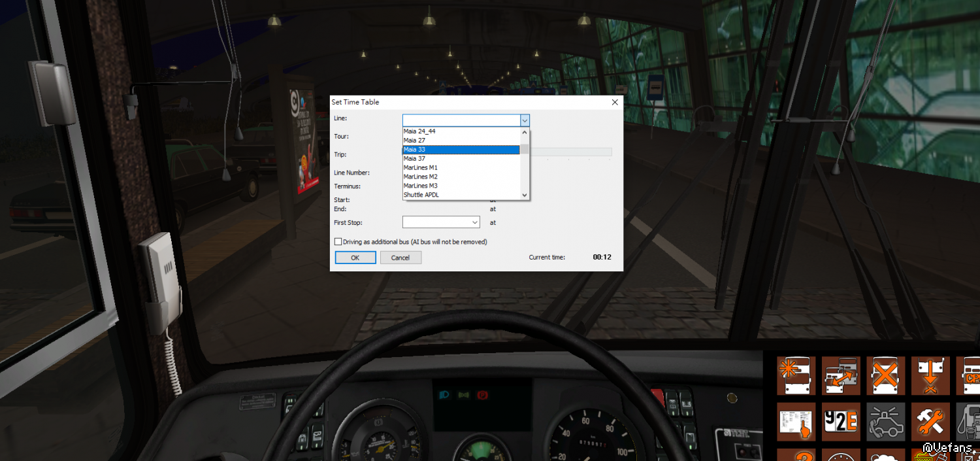
Task: Click the line list scrollbar down arrow
Action: click(524, 195)
